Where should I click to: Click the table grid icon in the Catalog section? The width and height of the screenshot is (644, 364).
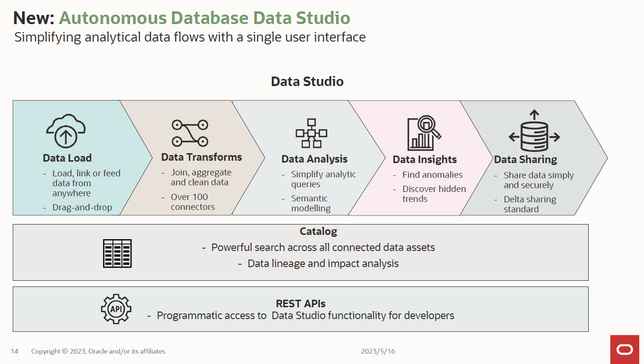tap(116, 252)
